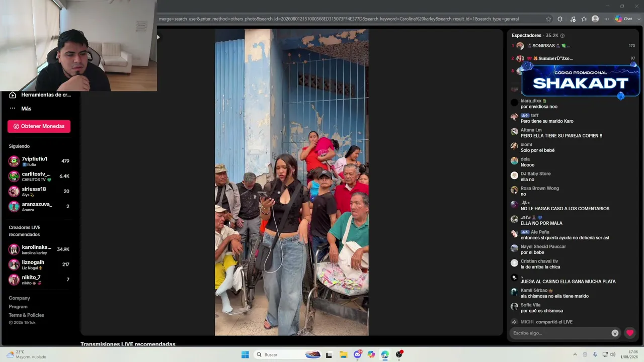
Task: Click the liznogalh profile avatar
Action: [14, 264]
